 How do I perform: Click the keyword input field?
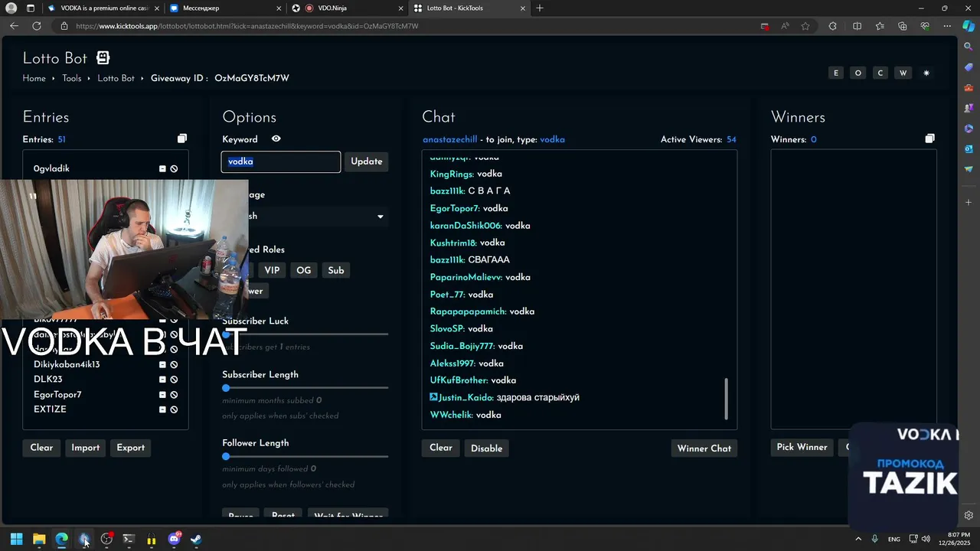281,161
